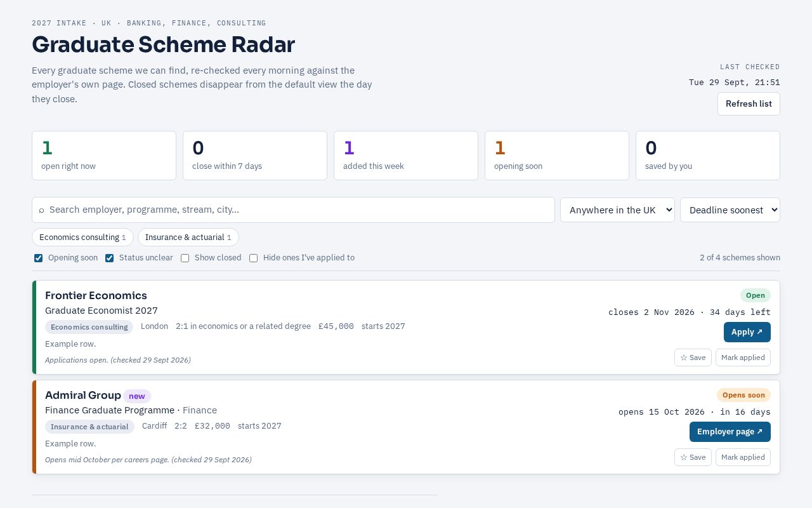Click the 'Tue 29 Sept, 21:51' timestamp
This screenshot has width=812, height=508.
point(735,83)
